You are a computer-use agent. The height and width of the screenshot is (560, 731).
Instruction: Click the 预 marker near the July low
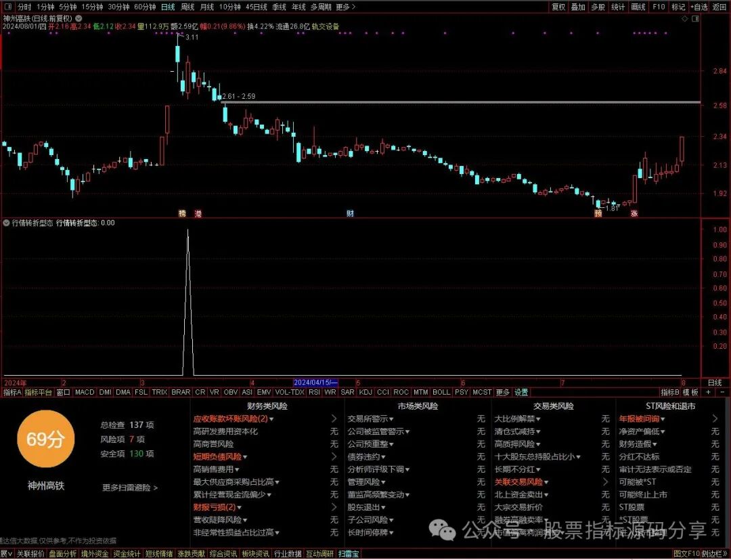(598, 213)
